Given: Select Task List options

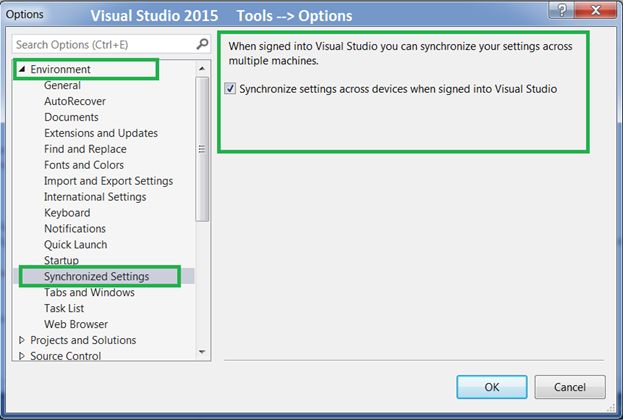Looking at the screenshot, I should click(x=64, y=308).
